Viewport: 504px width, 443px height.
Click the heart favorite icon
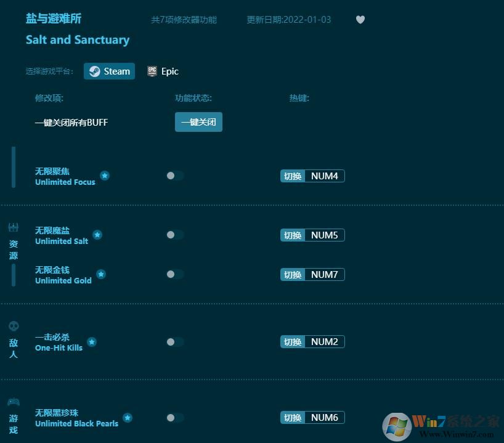point(360,20)
